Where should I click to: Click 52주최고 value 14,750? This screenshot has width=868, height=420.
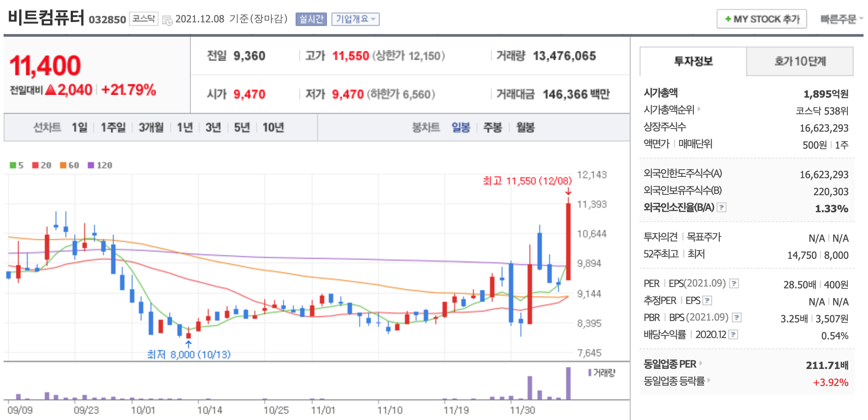[802, 255]
